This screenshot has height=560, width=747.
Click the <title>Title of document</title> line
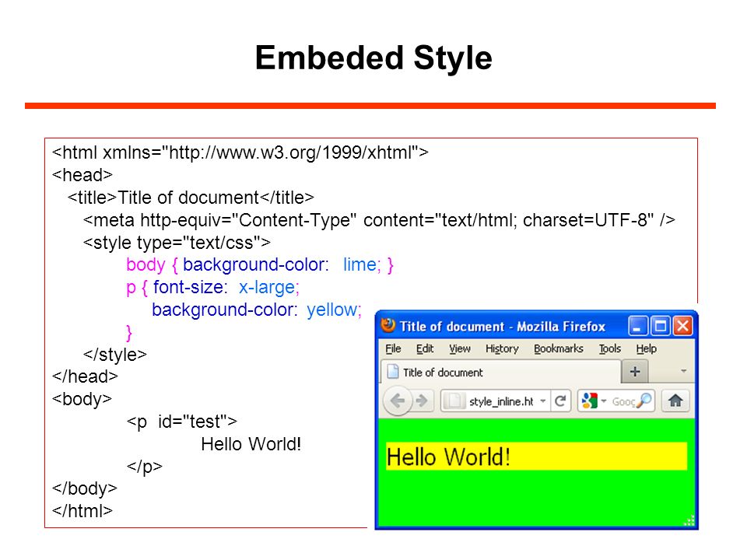191,197
